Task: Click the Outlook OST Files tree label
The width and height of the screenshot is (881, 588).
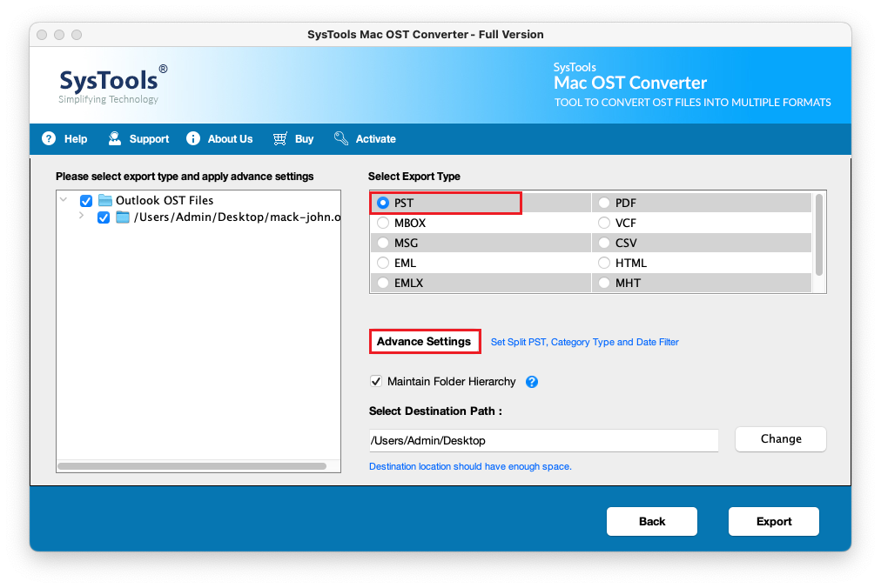Action: [165, 200]
